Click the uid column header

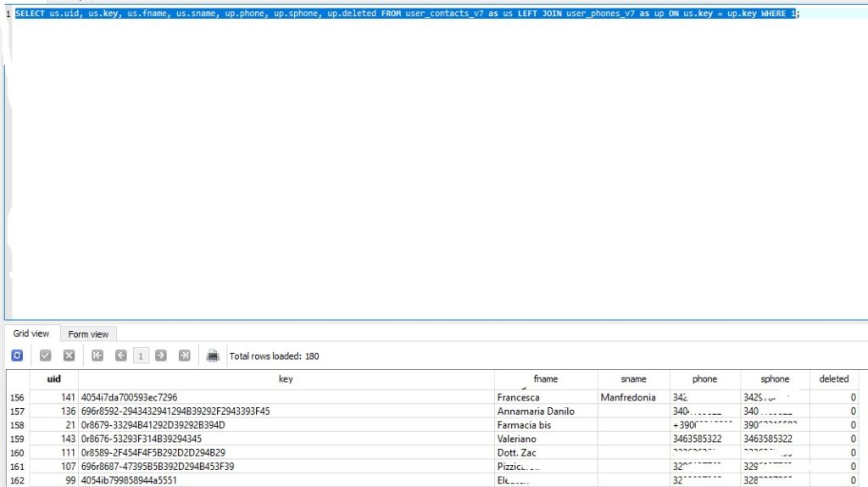pyautogui.click(x=53, y=379)
